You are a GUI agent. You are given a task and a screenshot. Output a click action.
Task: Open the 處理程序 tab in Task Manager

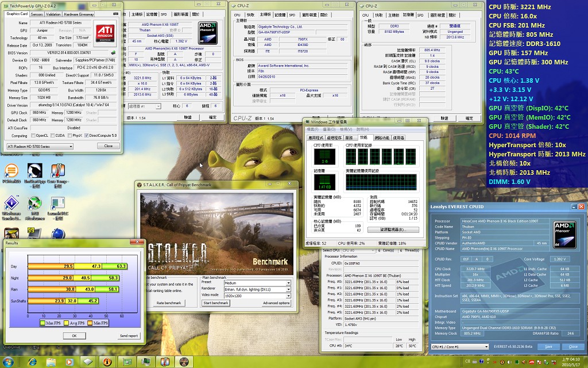(x=334, y=138)
